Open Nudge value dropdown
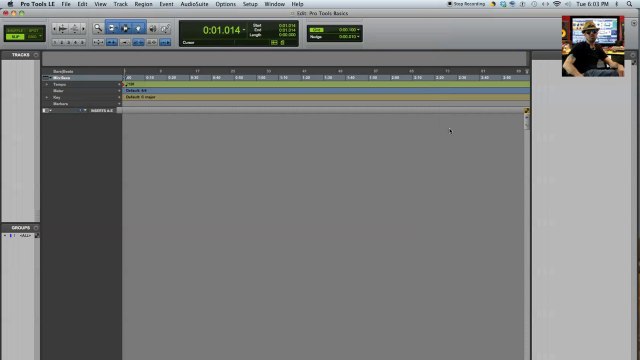The image size is (640, 360). (358, 37)
